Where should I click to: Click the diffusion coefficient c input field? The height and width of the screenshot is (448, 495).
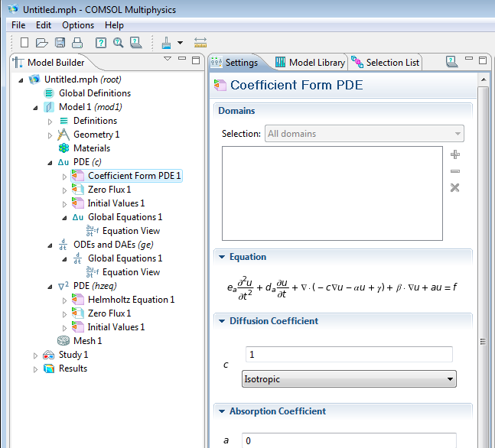349,355
